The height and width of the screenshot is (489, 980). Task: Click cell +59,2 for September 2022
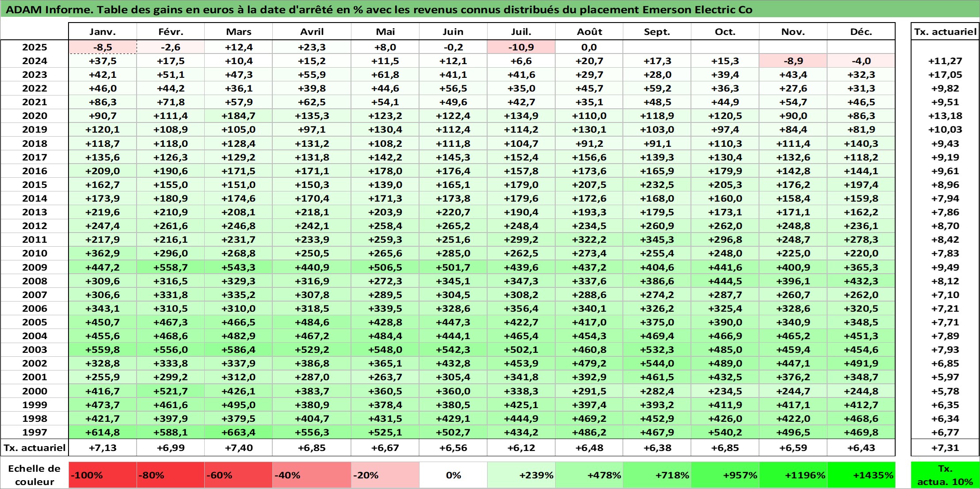click(657, 88)
